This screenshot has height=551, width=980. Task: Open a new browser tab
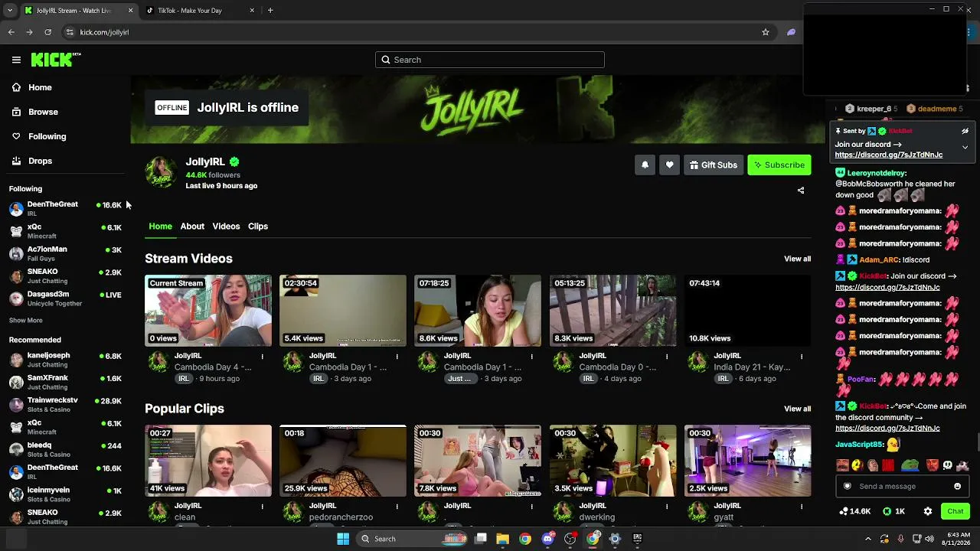point(270,11)
